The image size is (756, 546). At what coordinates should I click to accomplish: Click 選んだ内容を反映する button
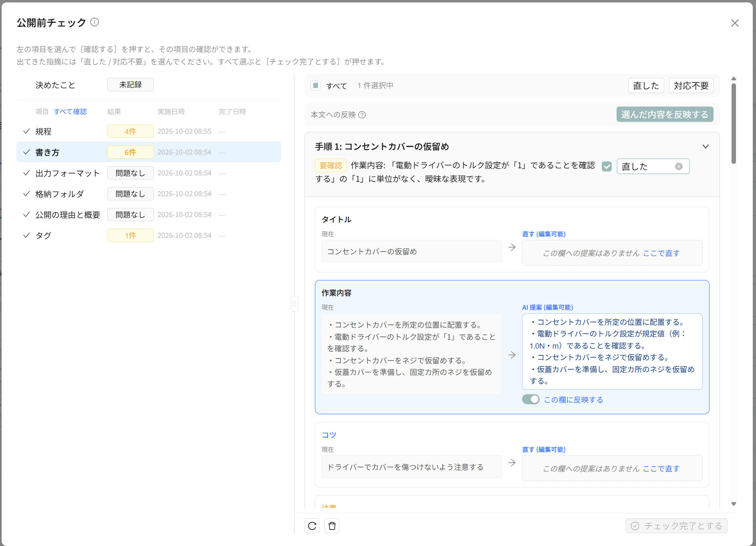[x=665, y=115]
